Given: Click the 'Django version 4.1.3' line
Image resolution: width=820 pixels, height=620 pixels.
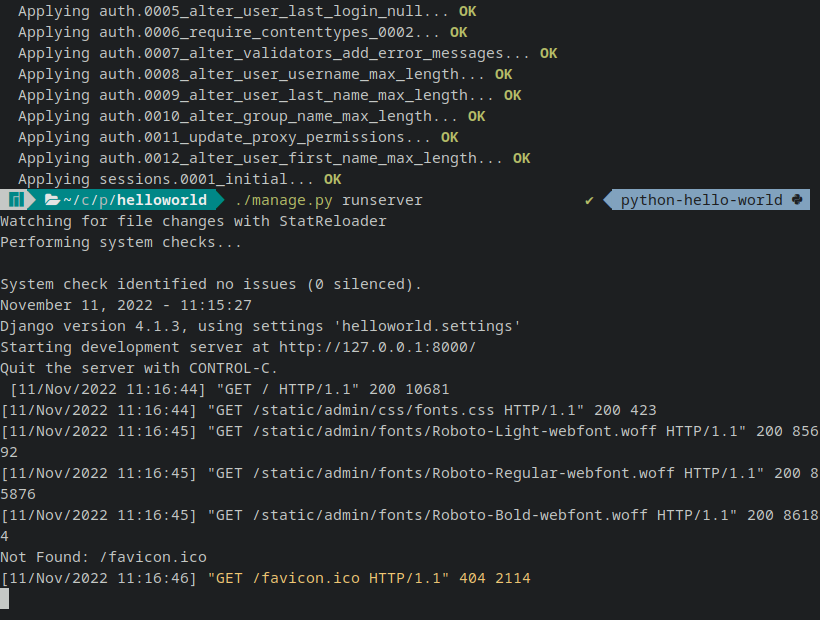Looking at the screenshot, I should pyautogui.click(x=260, y=326).
